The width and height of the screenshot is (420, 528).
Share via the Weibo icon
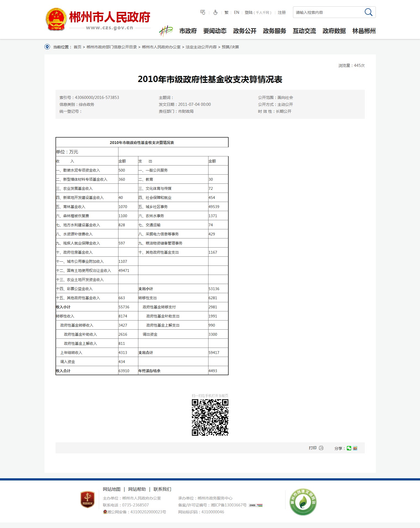(355, 448)
